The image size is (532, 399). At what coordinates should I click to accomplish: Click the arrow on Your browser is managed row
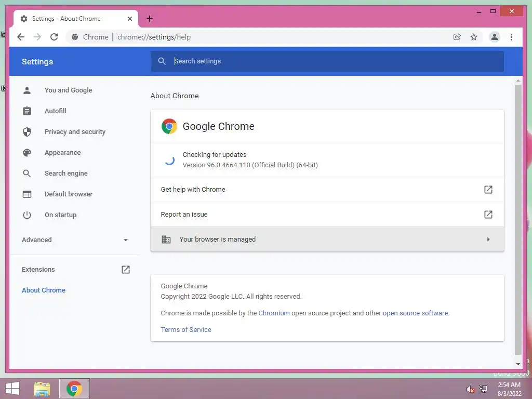488,240
